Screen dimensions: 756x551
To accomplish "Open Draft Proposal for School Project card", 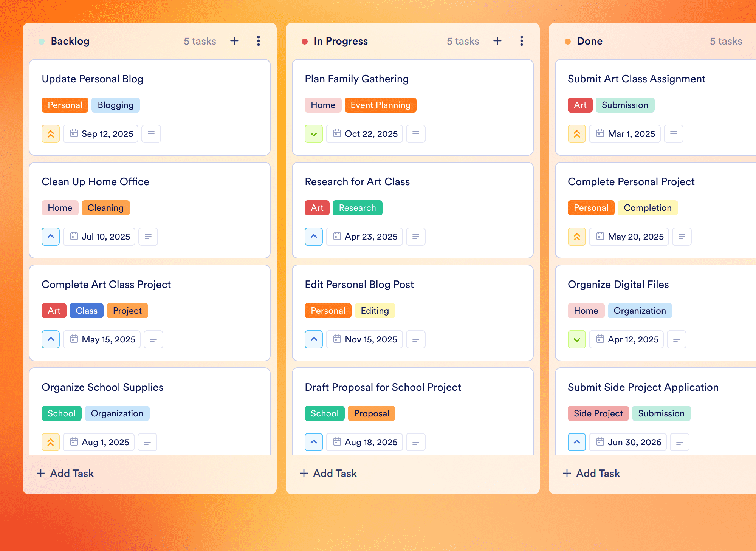I will [x=383, y=387].
